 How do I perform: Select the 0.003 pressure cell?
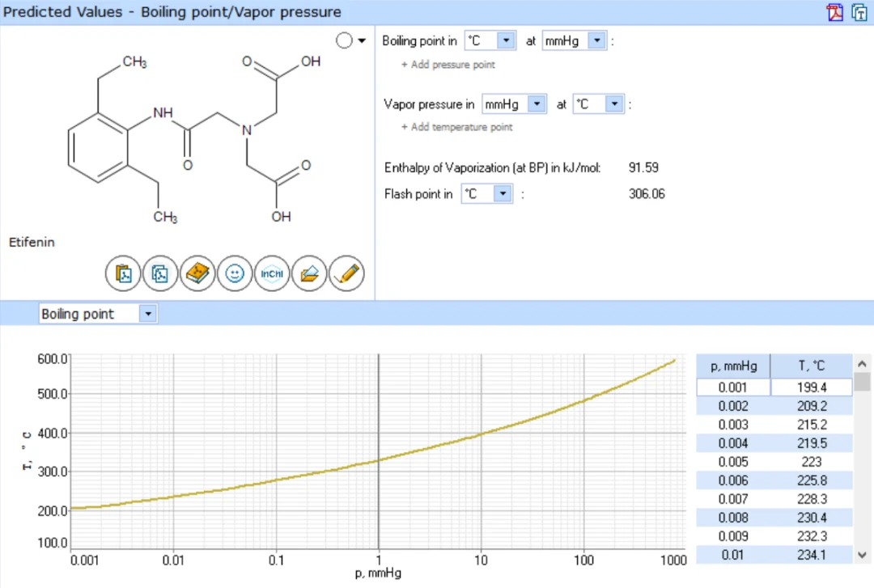pos(733,425)
